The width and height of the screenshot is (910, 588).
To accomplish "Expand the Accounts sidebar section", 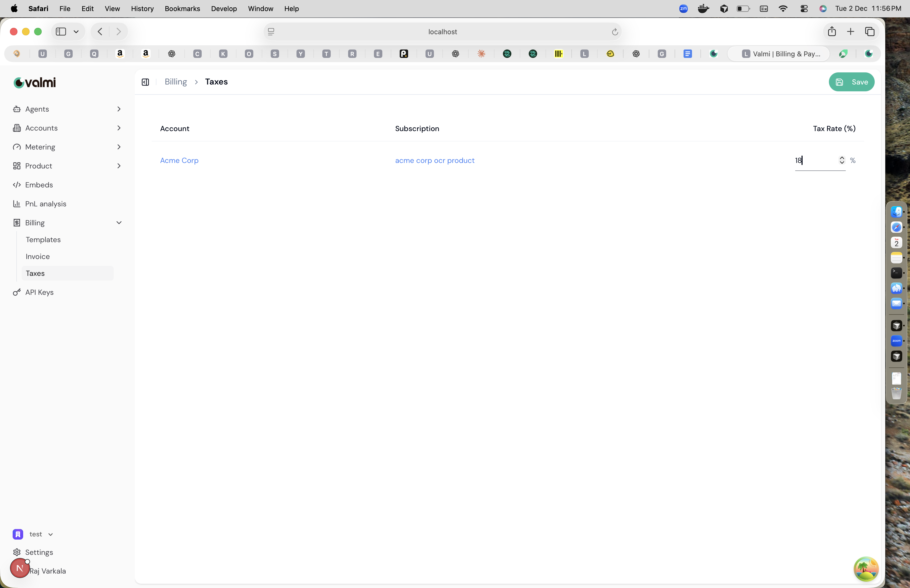I will [x=119, y=128].
